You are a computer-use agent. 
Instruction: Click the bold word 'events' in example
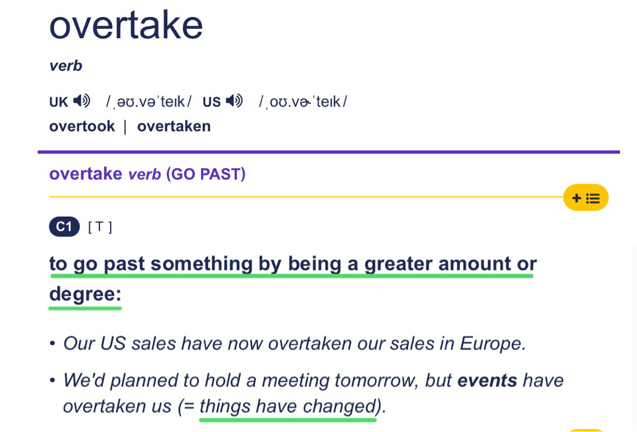pos(487,381)
